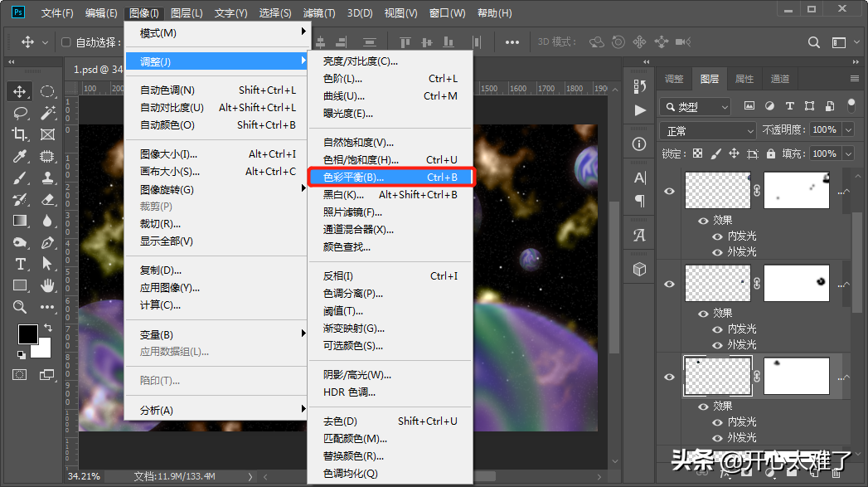Click the lock-all padlock icon in Layers

[x=772, y=153]
